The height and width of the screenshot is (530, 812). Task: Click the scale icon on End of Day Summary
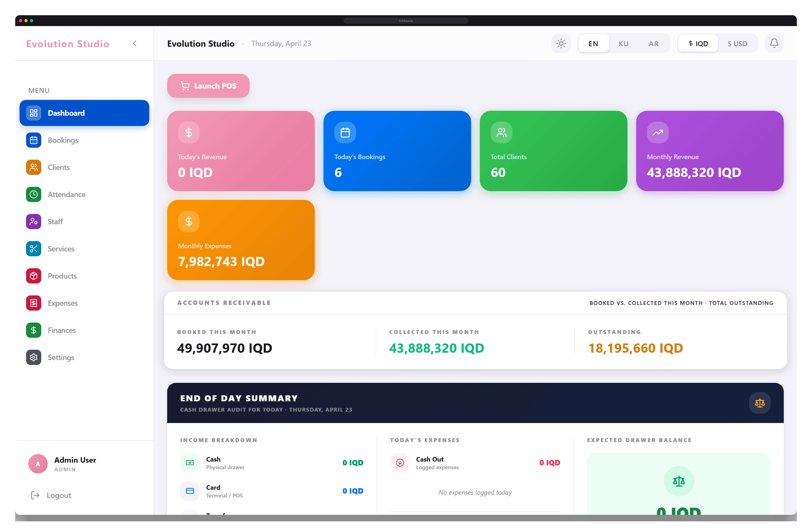(x=759, y=403)
